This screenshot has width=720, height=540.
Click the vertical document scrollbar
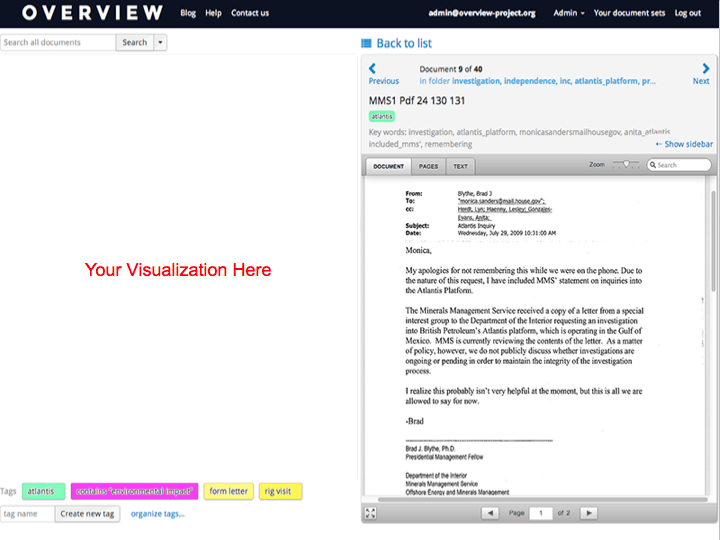click(713, 241)
